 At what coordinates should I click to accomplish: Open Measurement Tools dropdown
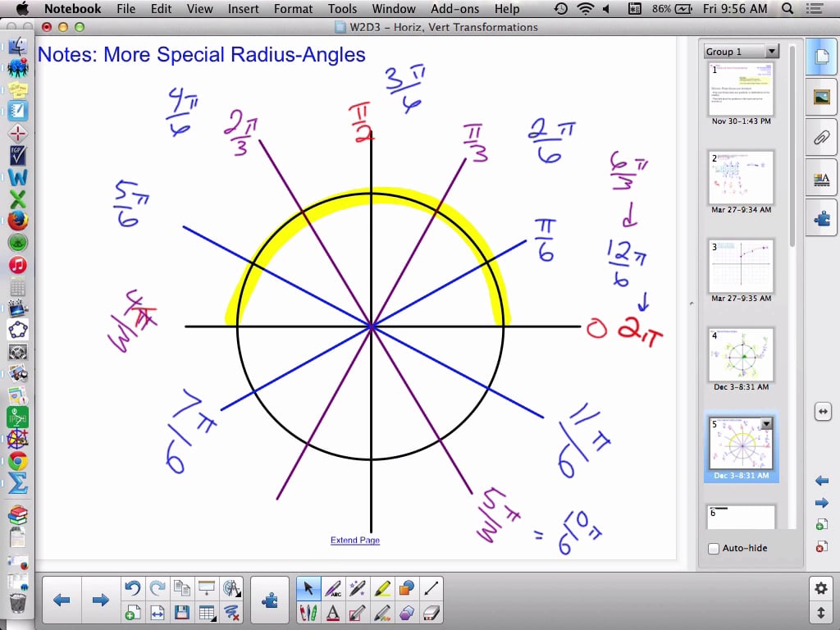tap(231, 588)
